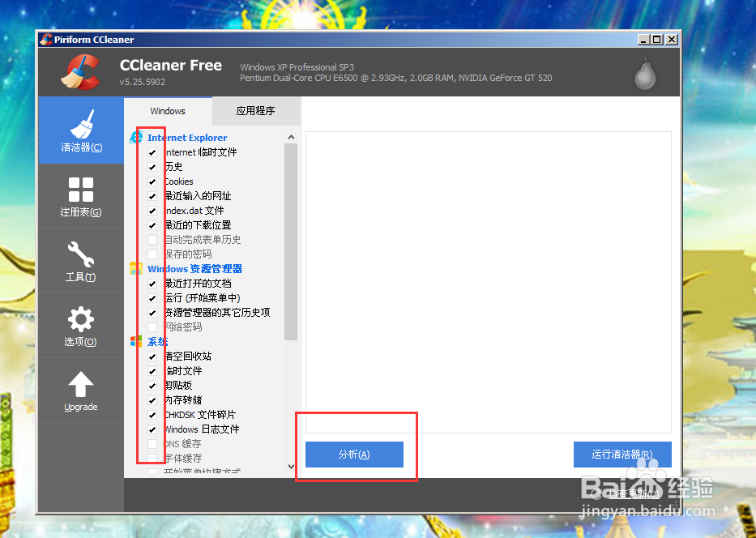Click the 系统 group heading

pyautogui.click(x=158, y=341)
